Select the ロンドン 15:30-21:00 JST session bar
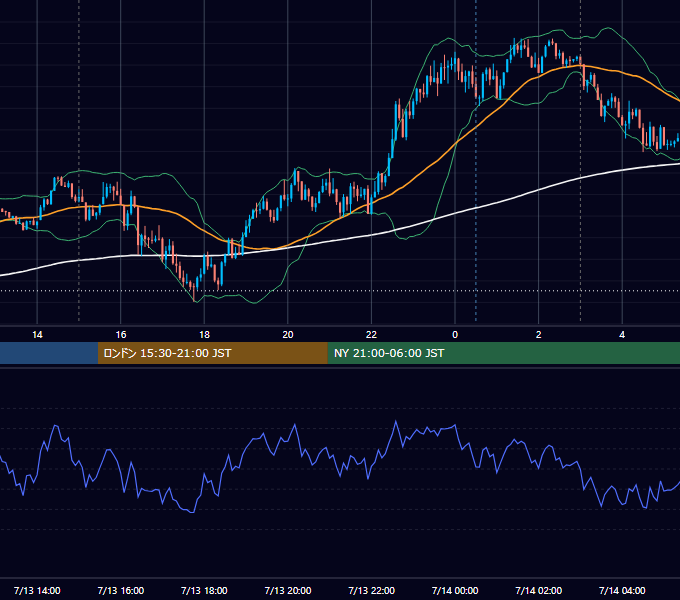 212,353
